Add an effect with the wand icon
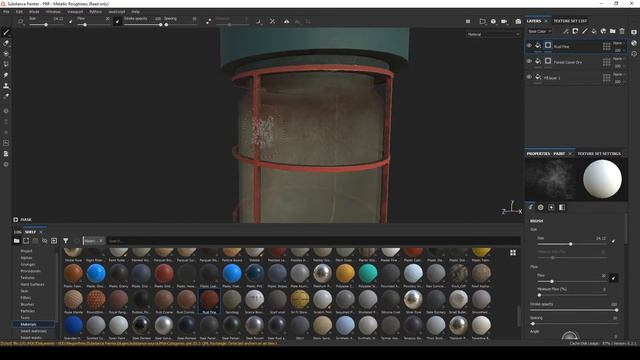640x360 pixels. 566,31
